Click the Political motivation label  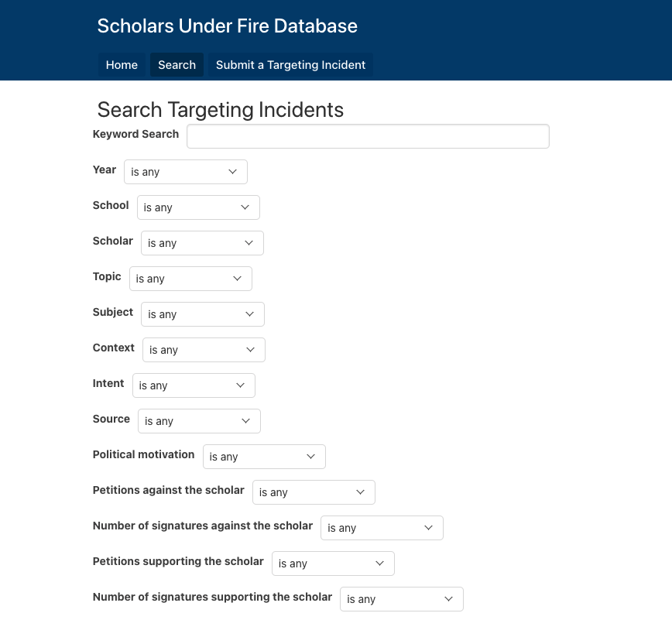[x=143, y=454]
